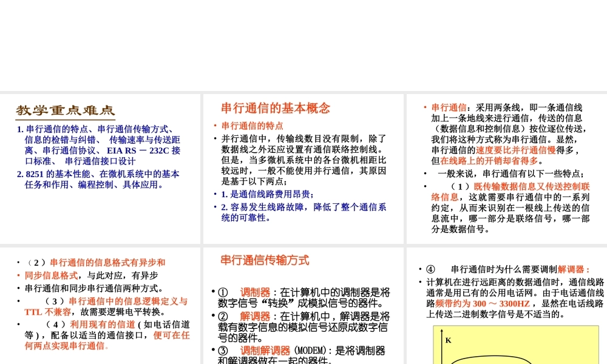Click the red title "串行通信传输方式"

point(266,260)
